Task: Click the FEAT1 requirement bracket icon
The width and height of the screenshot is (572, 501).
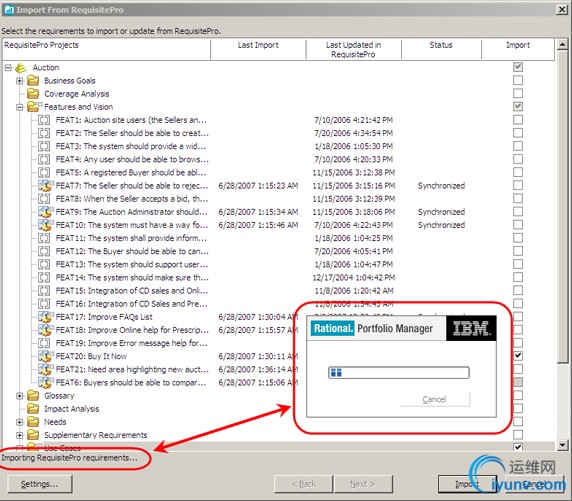Action: [44, 120]
